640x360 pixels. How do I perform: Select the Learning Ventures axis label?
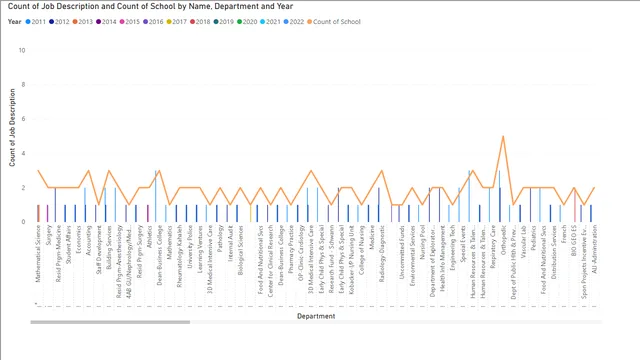tap(200, 249)
